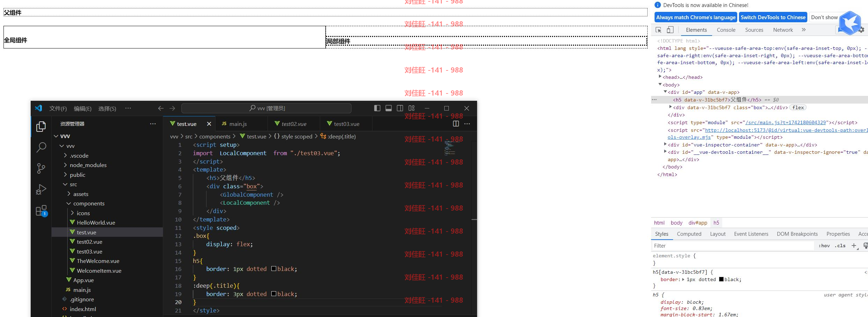This screenshot has width=868, height=317.
Task: Open the DevTools element inspector tool
Action: tap(658, 30)
